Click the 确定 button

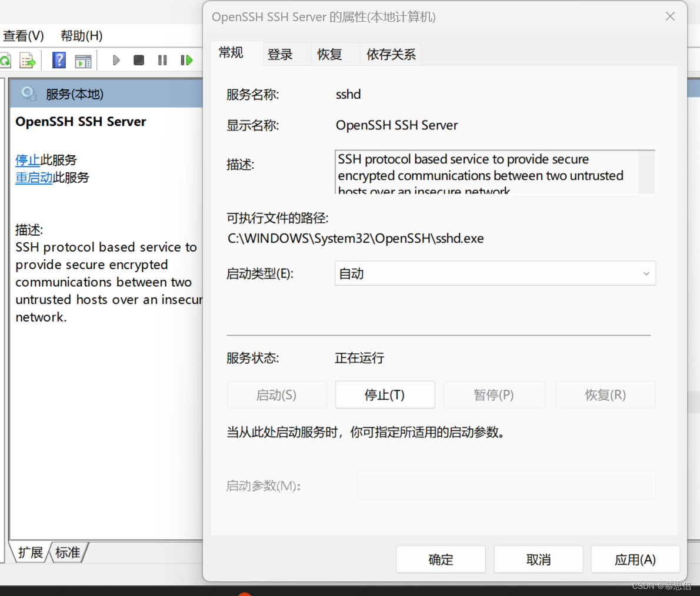tap(441, 560)
